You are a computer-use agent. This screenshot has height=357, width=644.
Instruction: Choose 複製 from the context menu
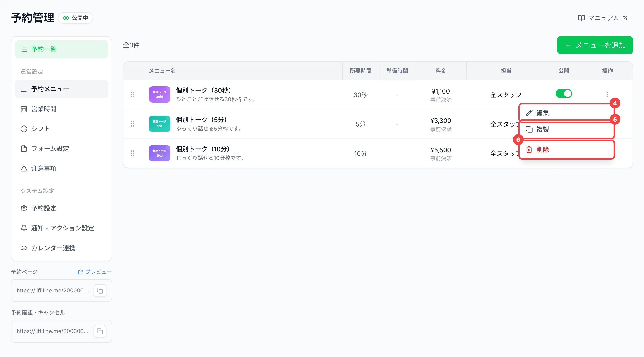click(x=566, y=129)
